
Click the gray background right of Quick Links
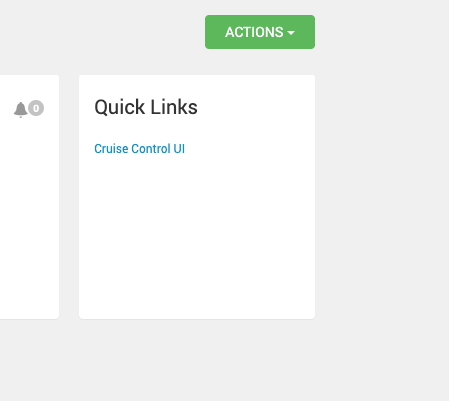click(382, 197)
